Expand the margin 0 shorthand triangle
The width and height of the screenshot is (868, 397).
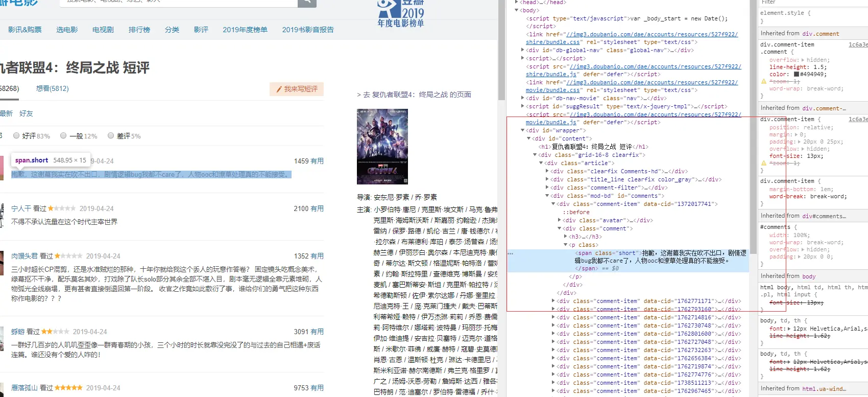pyautogui.click(x=798, y=134)
